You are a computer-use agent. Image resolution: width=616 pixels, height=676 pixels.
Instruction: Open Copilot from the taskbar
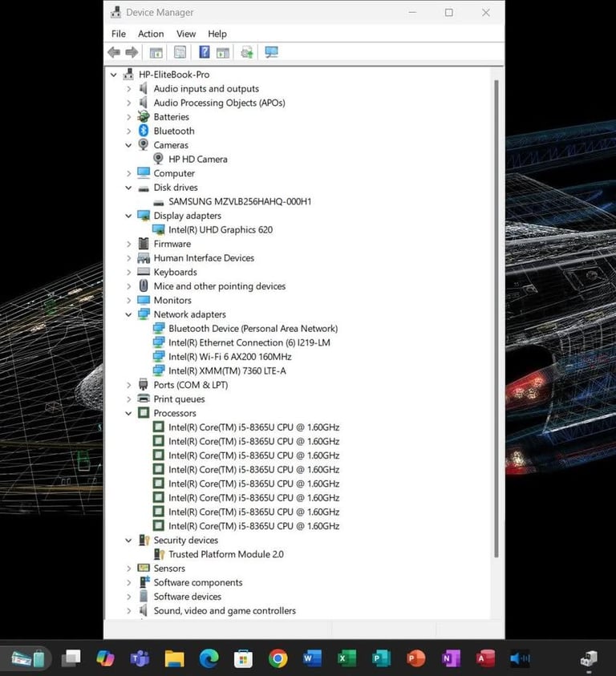pyautogui.click(x=105, y=658)
